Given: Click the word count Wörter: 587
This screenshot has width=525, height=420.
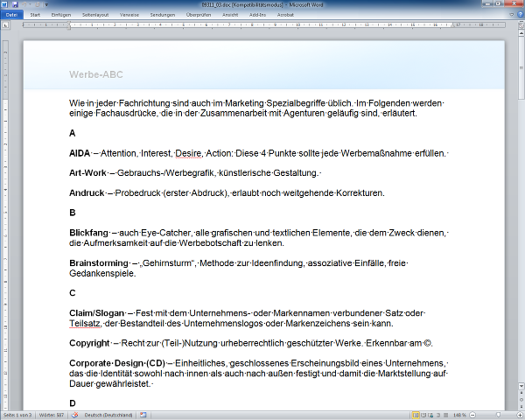Looking at the screenshot, I should (52, 414).
